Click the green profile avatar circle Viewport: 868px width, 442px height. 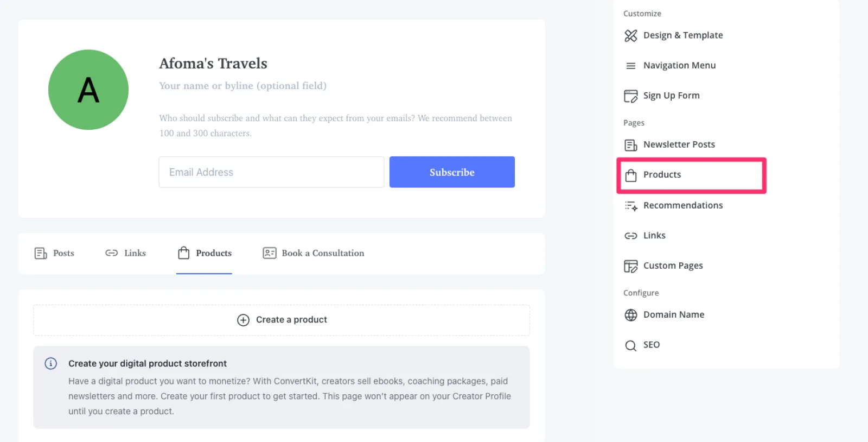(x=88, y=90)
